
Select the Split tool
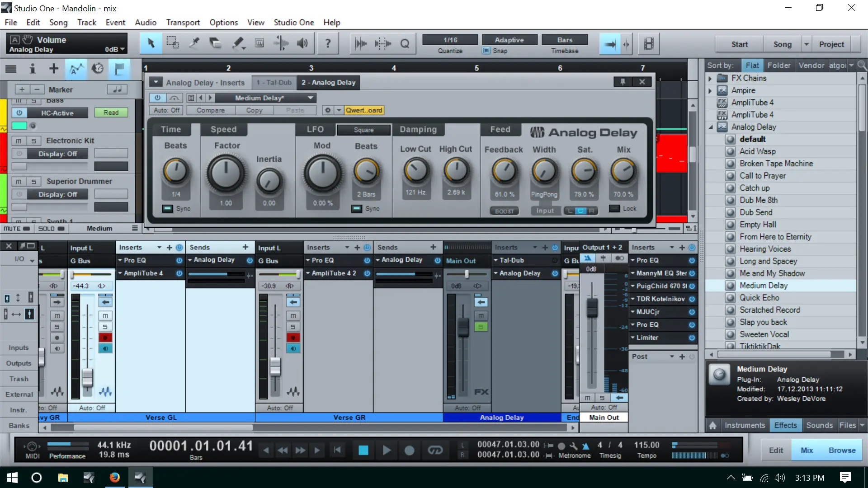(x=194, y=44)
